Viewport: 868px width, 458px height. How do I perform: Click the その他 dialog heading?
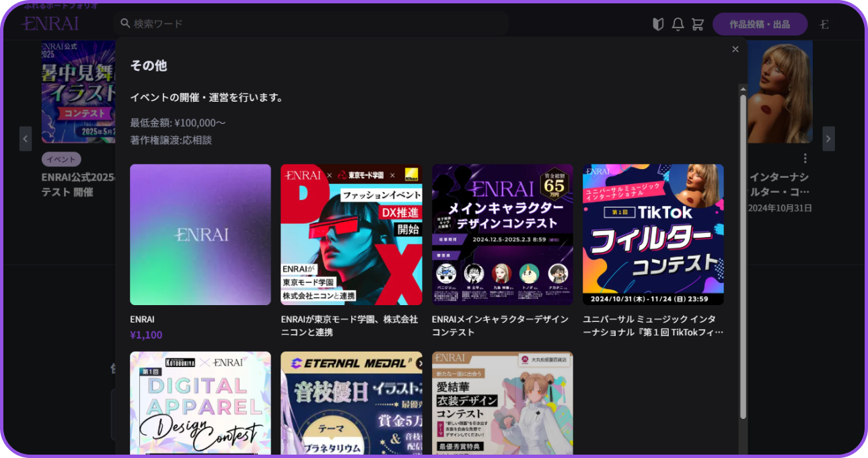pos(148,65)
